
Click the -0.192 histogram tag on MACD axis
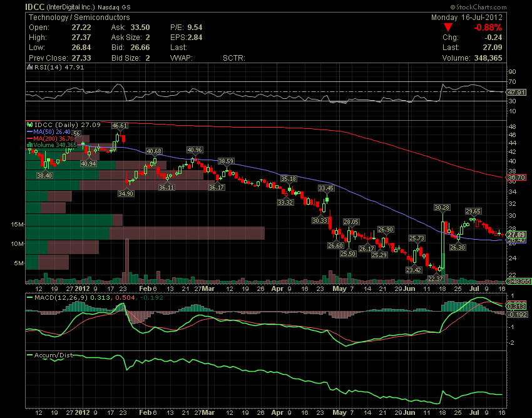(x=517, y=315)
